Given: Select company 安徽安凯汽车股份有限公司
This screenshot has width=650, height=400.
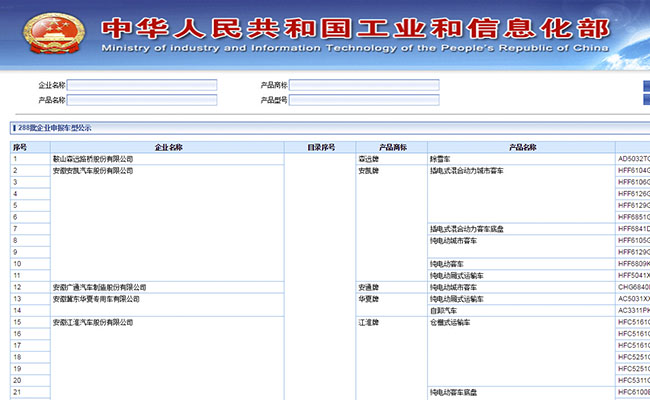Looking at the screenshot, I should point(93,170).
